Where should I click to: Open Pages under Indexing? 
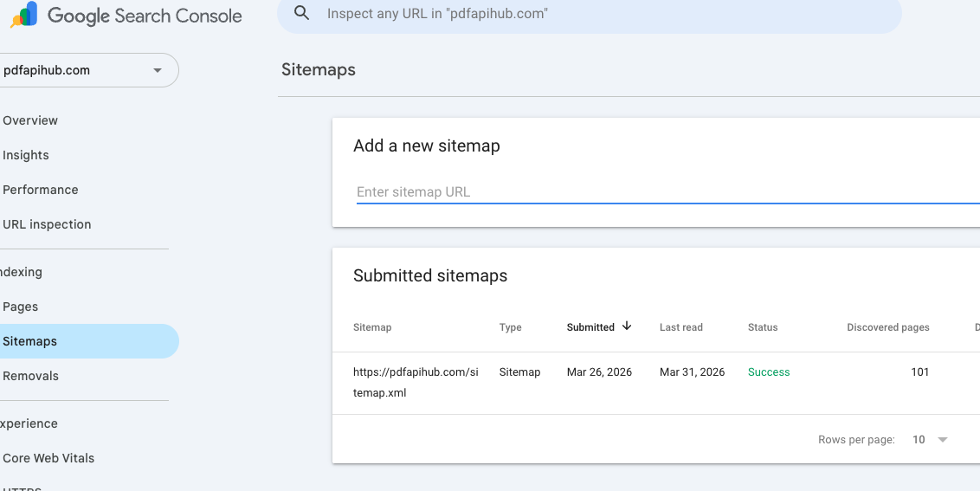[21, 307]
